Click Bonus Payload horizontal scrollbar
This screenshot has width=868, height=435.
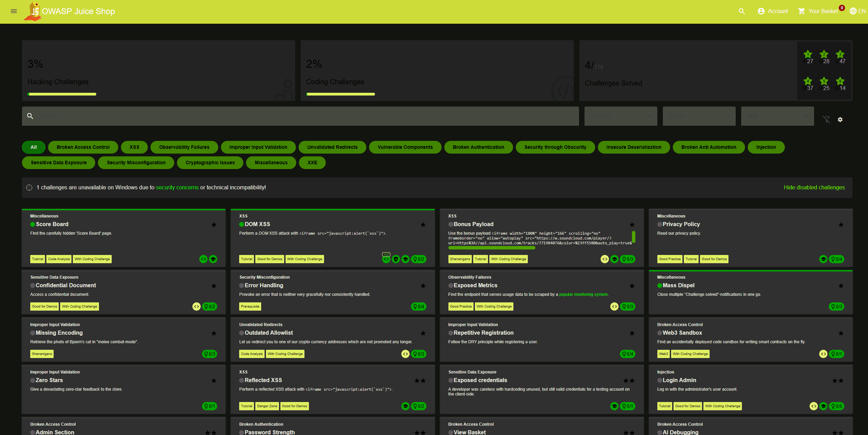(x=492, y=248)
